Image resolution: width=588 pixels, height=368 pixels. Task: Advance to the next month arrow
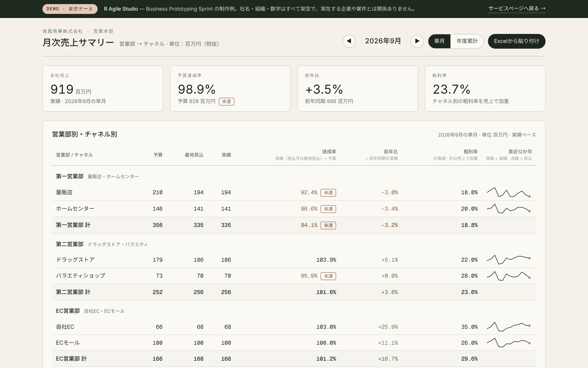(x=417, y=41)
